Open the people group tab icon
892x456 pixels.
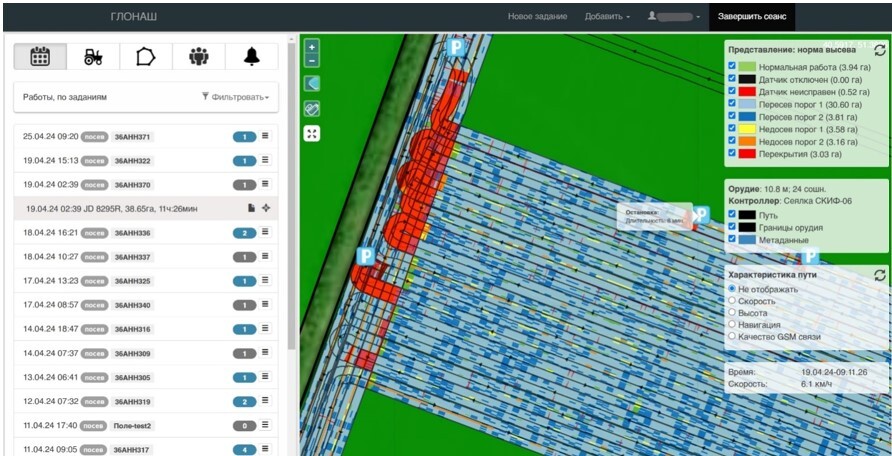tap(199, 56)
